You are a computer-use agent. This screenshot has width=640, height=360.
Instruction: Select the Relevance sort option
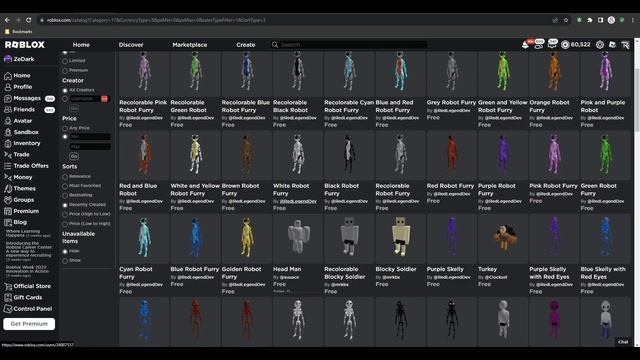click(x=65, y=177)
